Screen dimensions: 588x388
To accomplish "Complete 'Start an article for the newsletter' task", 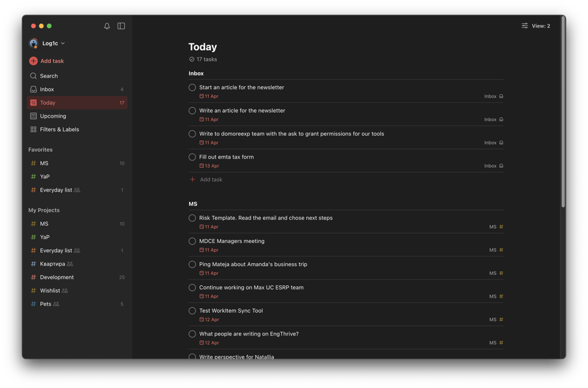I will click(x=192, y=88).
